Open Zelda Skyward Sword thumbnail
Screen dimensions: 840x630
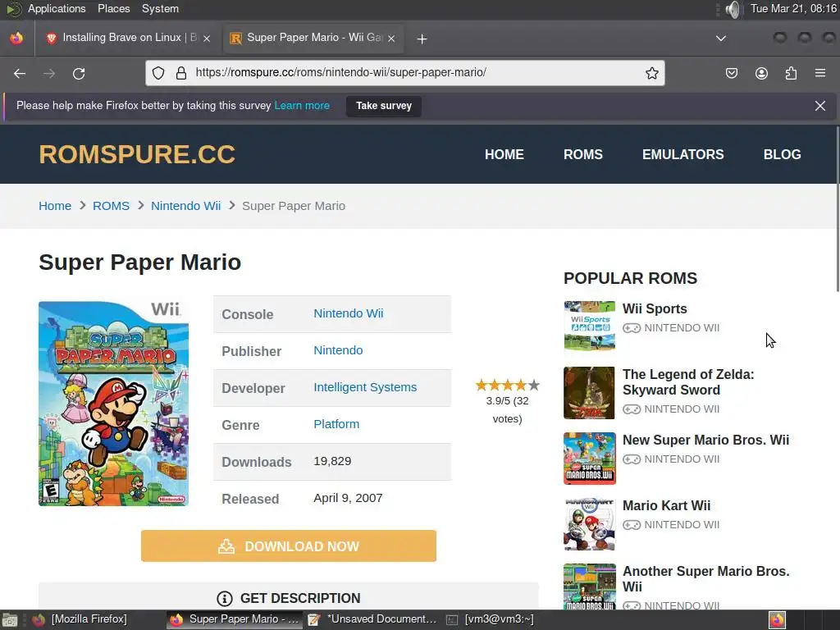[589, 393]
